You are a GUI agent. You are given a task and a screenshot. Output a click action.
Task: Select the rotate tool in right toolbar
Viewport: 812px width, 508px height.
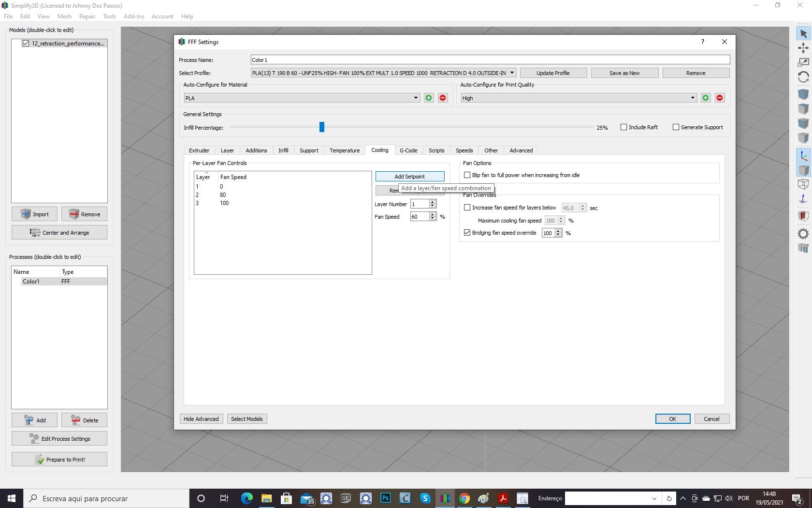[803, 77]
